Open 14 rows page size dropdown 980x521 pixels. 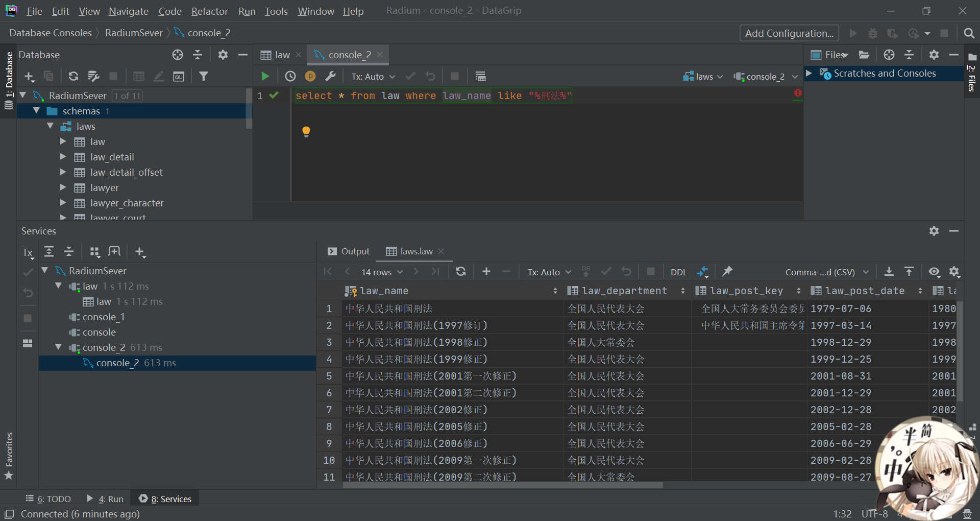point(382,272)
